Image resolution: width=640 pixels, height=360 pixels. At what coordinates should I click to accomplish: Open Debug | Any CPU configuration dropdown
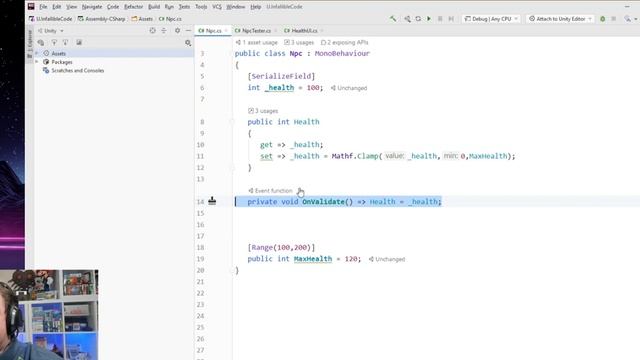(491, 19)
